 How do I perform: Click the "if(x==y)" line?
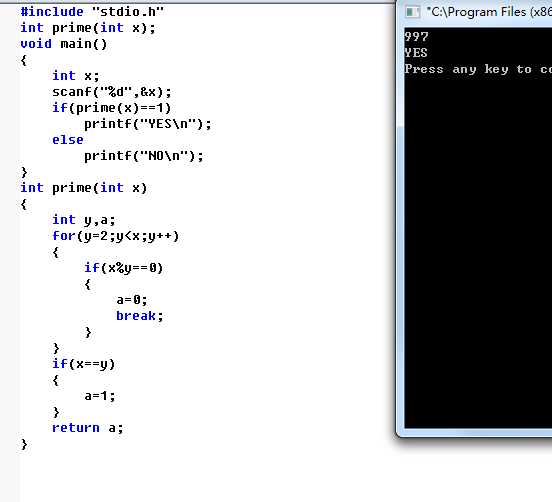pos(84,364)
